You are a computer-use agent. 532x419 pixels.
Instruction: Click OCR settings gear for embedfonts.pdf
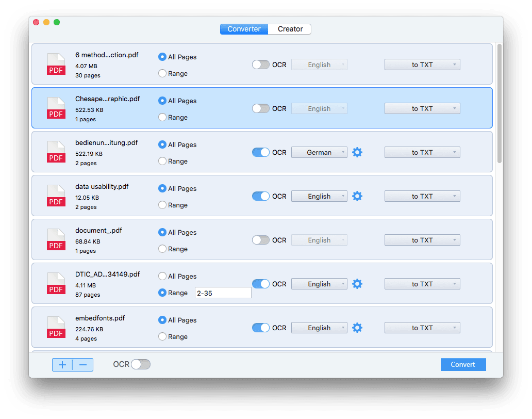[357, 328]
